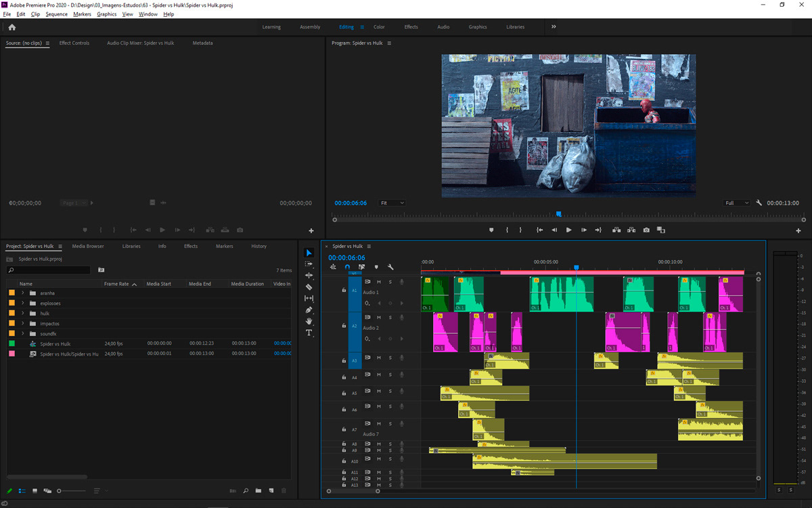Image resolution: width=812 pixels, height=508 pixels.
Task: Open Timeline Display Settings wrench
Action: coord(390,267)
